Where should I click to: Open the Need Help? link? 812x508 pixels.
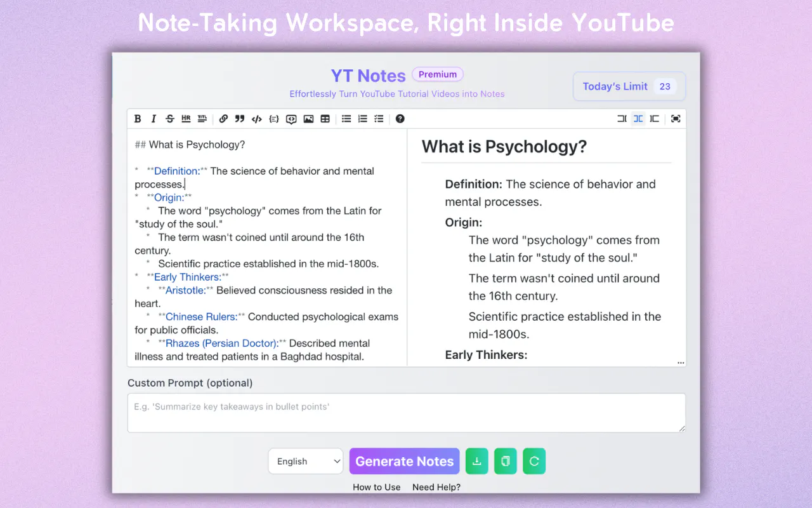pyautogui.click(x=436, y=487)
